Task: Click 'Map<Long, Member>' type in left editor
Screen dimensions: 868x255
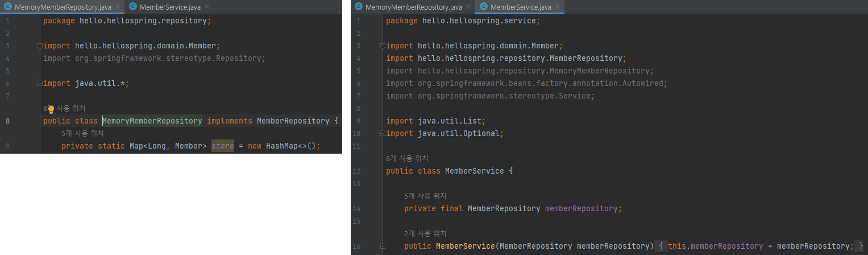Action: (x=168, y=146)
